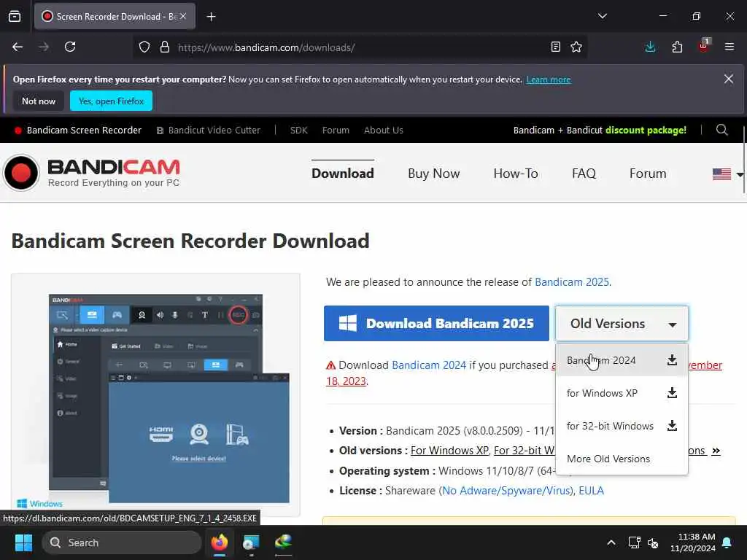Open the Firefox downloads panel
Viewport: 747px width, 560px height.
[x=650, y=47]
